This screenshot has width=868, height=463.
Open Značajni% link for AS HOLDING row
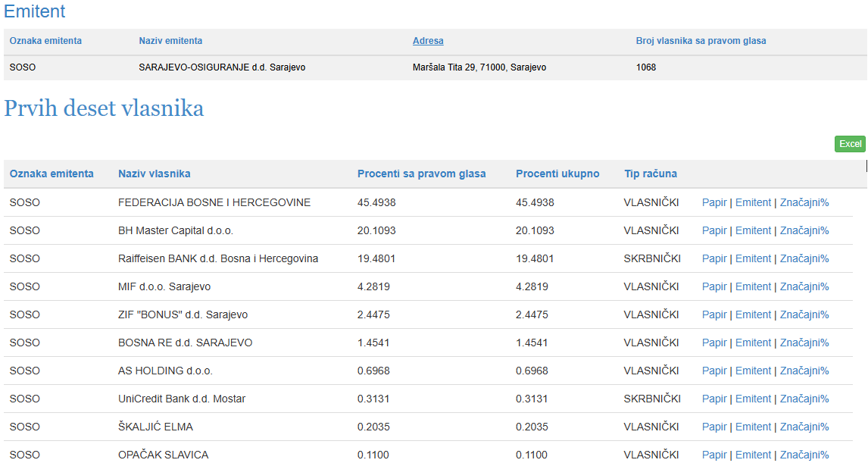pyautogui.click(x=804, y=371)
